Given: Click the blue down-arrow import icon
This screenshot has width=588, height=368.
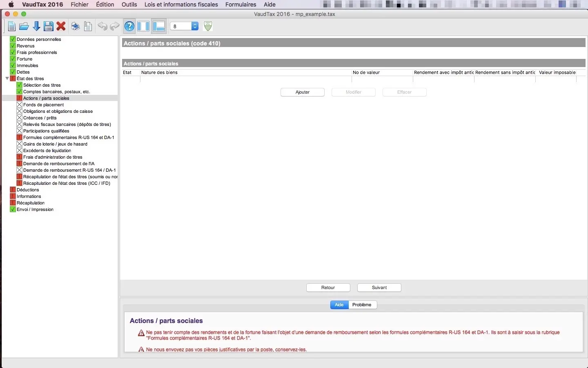Looking at the screenshot, I should pos(36,27).
